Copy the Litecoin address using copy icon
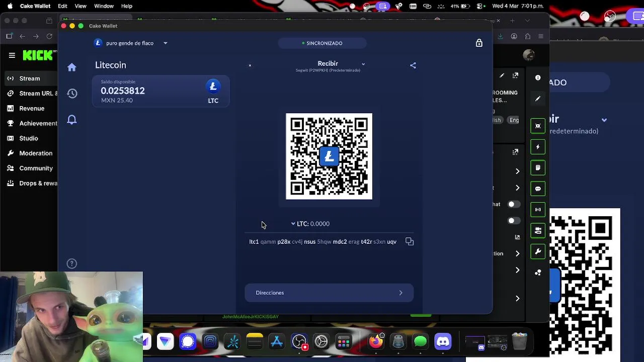Image resolution: width=644 pixels, height=362 pixels. 410,242
